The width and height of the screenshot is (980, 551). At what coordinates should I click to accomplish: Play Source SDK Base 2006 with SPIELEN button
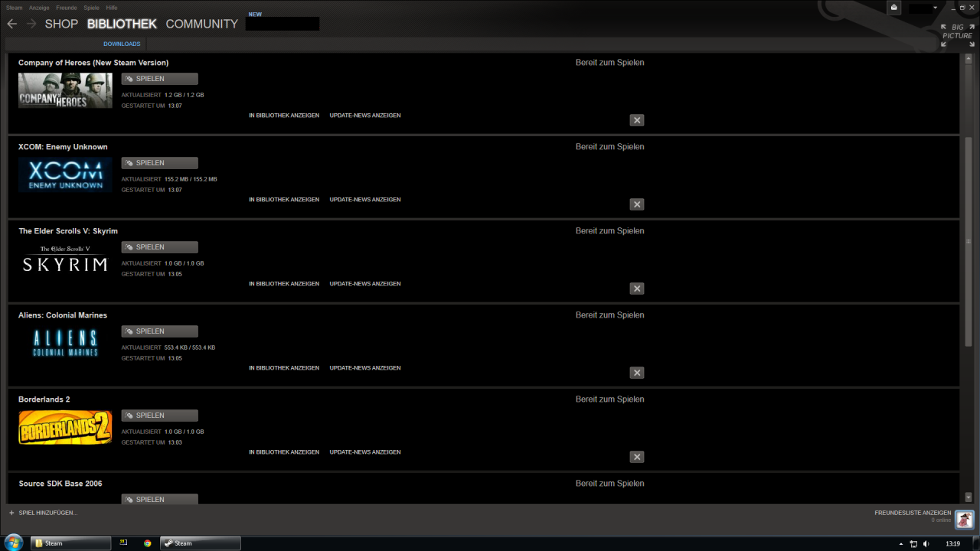point(159,499)
